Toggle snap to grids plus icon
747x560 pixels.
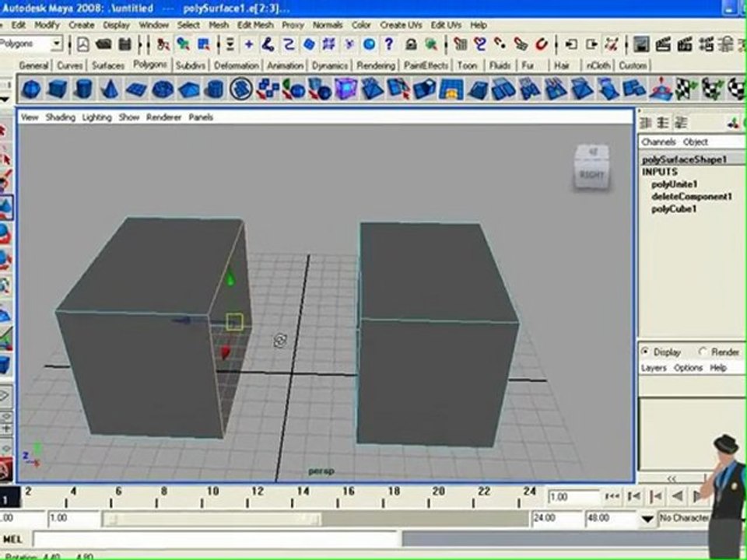(x=249, y=44)
